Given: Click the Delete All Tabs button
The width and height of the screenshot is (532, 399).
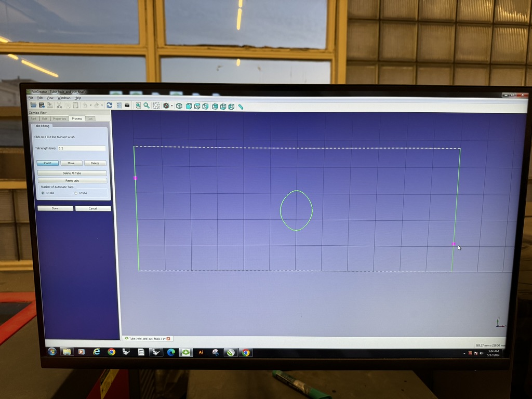Looking at the screenshot, I should click(72, 173).
